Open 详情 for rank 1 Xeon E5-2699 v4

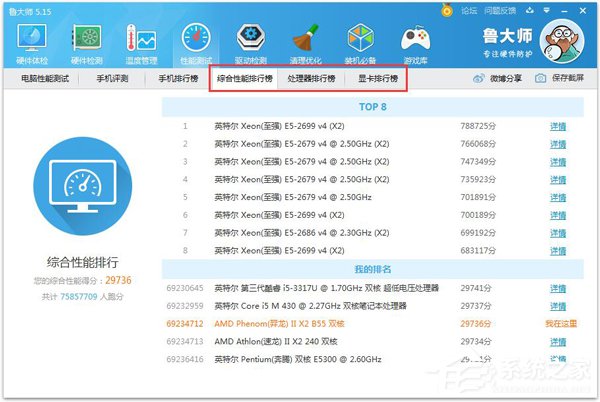[558, 127]
